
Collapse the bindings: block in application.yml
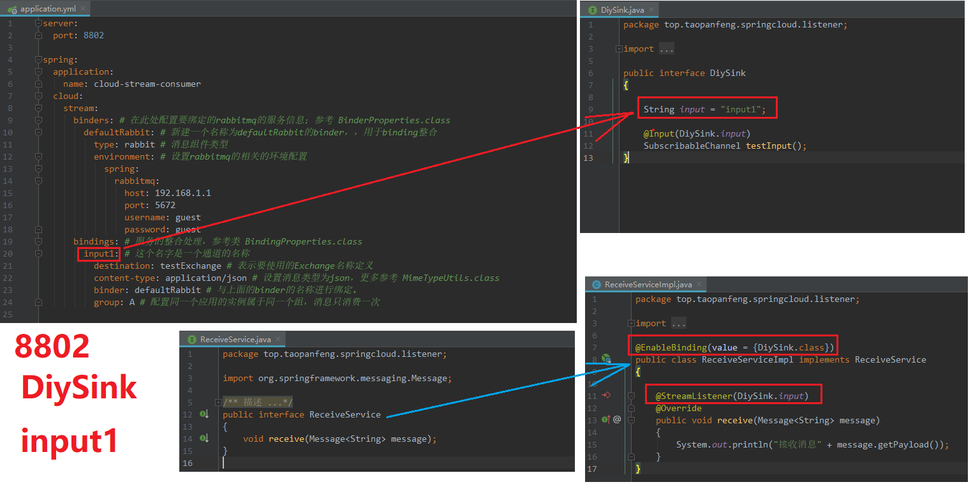click(38, 242)
